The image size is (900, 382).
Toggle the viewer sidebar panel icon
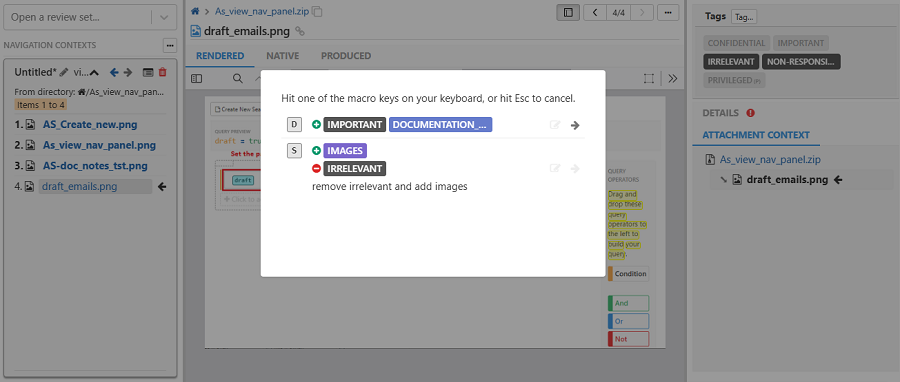point(196,79)
